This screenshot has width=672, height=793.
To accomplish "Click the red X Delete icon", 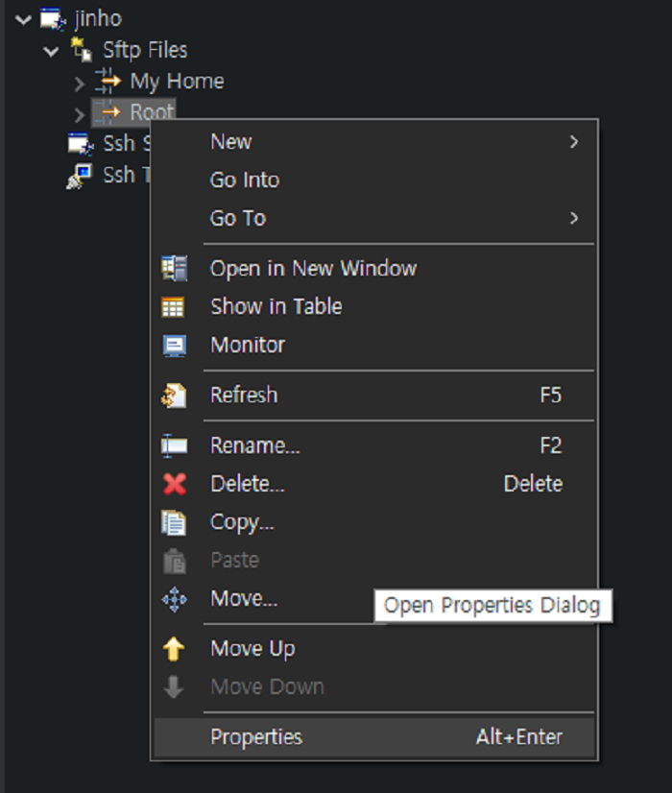I will (x=174, y=484).
